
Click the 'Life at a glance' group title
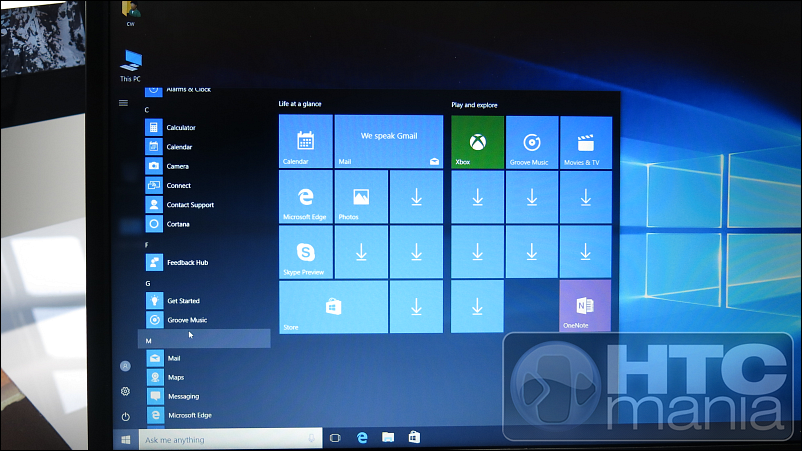[300, 104]
